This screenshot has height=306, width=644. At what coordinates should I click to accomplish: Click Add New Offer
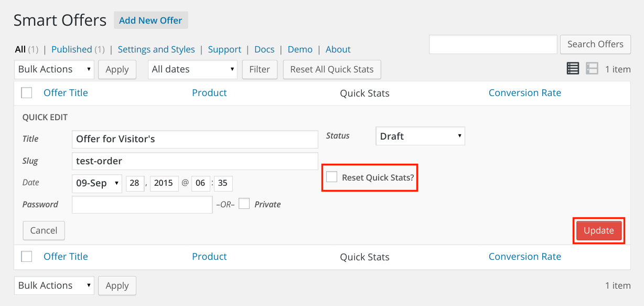coord(151,20)
